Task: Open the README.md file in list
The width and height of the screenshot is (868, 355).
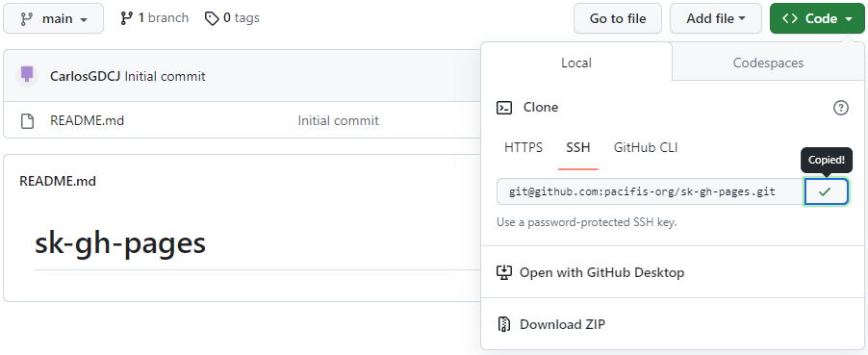Action: point(87,120)
